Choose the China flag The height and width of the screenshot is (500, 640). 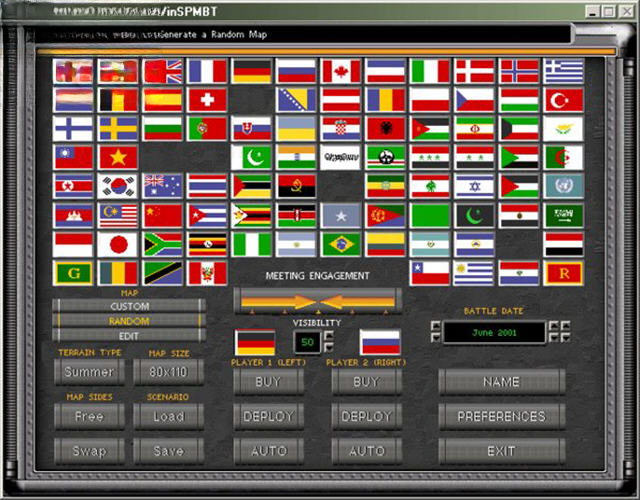(162, 216)
